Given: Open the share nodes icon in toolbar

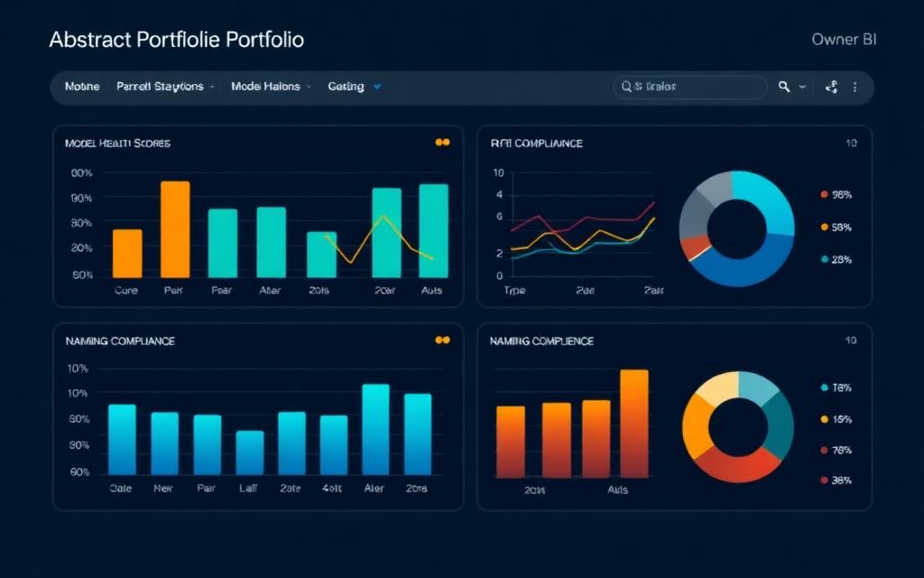Looking at the screenshot, I should point(831,88).
